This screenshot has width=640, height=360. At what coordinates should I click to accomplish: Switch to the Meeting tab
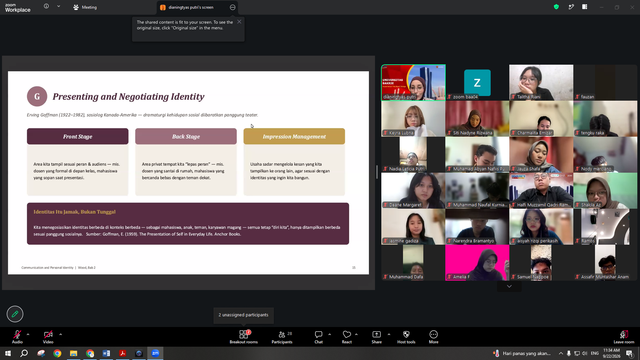click(85, 7)
